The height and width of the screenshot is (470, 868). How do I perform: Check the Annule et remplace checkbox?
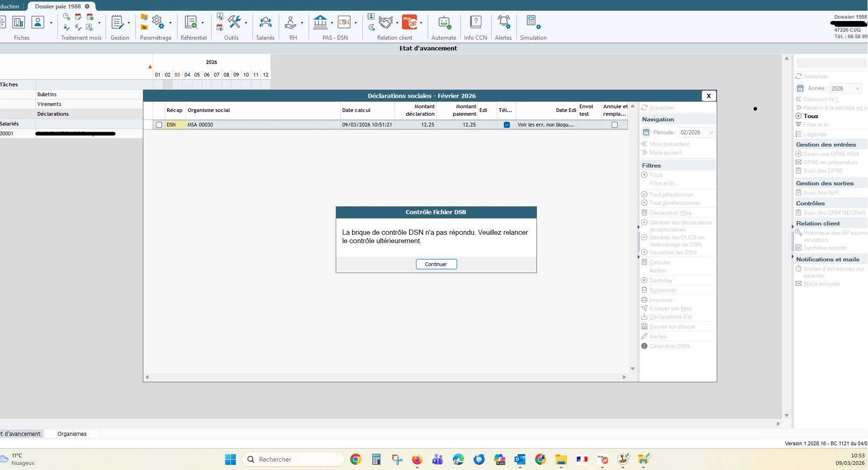tap(614, 125)
